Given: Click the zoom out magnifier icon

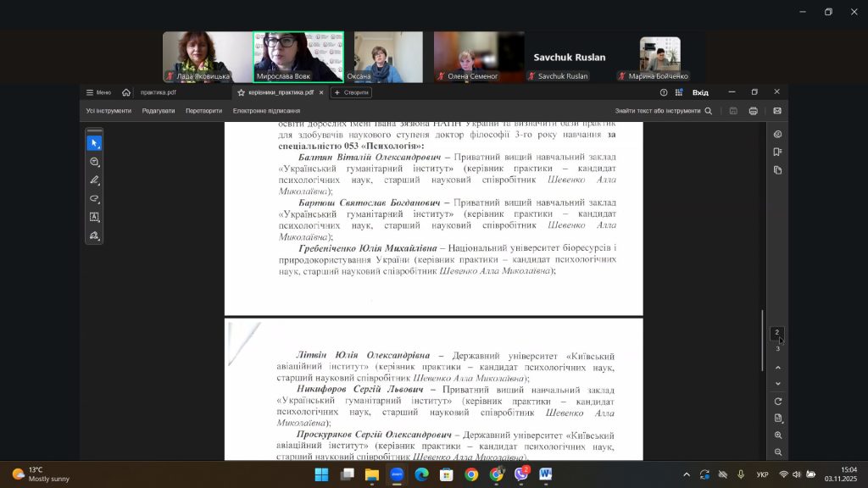Looking at the screenshot, I should (778, 452).
